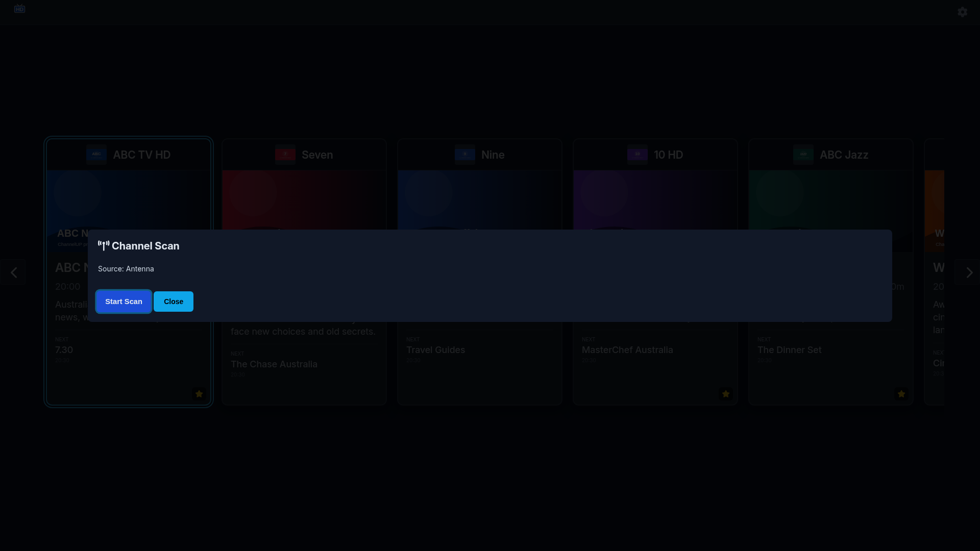Select the Nine channel title

[493, 155]
